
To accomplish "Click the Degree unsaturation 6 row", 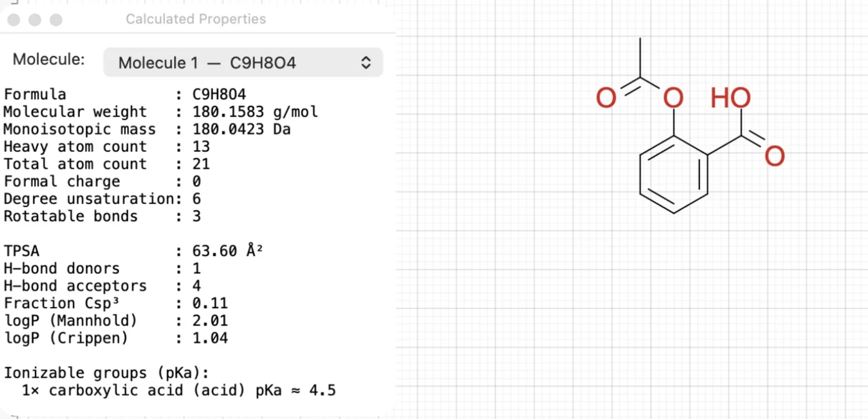I will click(x=103, y=199).
